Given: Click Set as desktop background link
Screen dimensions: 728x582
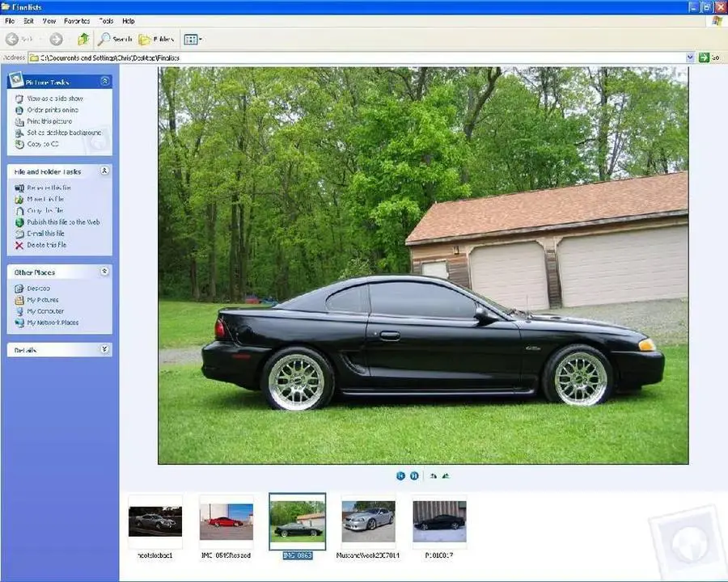Looking at the screenshot, I should click(64, 133).
